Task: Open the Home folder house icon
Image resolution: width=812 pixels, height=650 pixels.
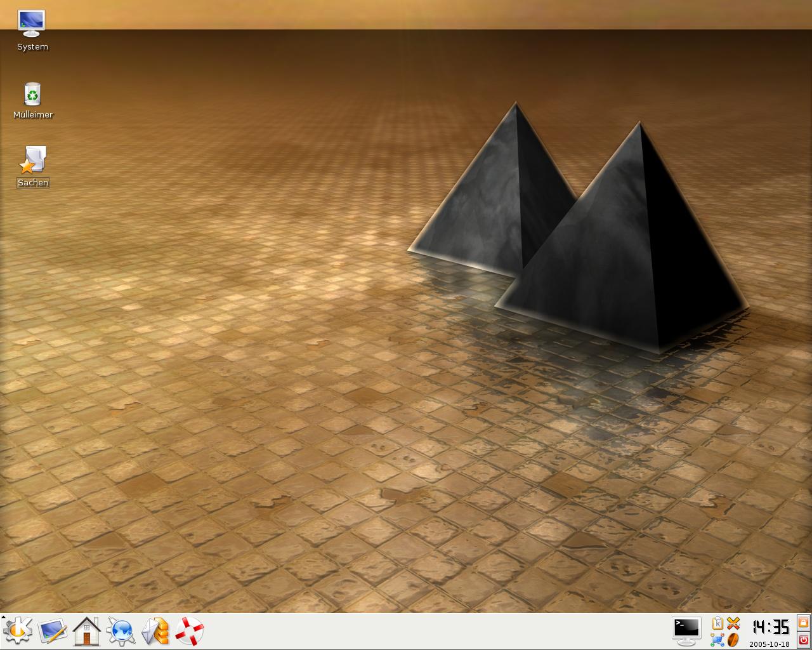Action: 87,631
